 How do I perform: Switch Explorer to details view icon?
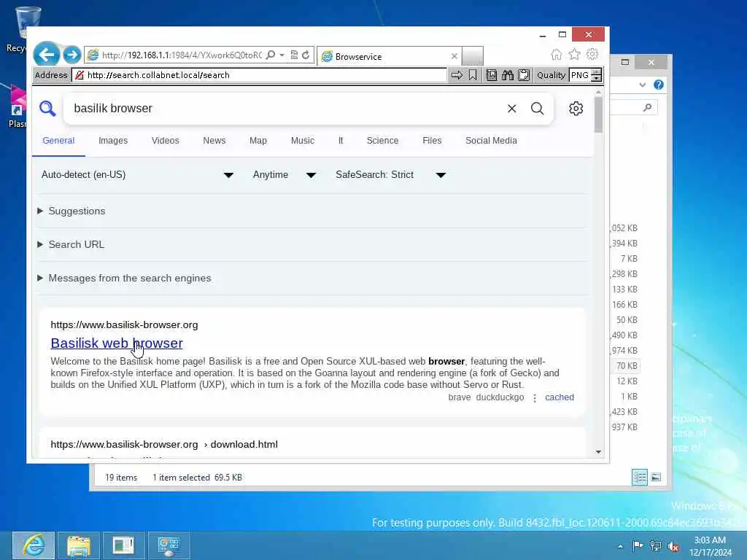tap(639, 477)
